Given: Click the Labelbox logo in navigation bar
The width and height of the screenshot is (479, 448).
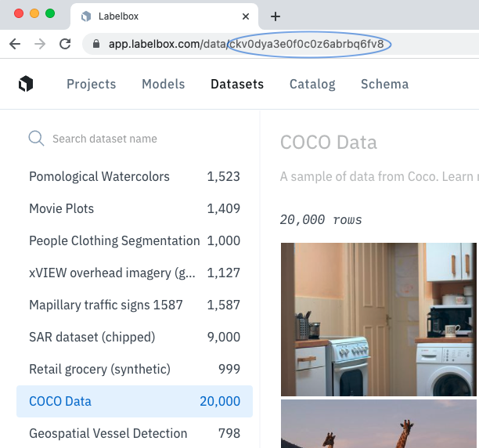Looking at the screenshot, I should (26, 84).
